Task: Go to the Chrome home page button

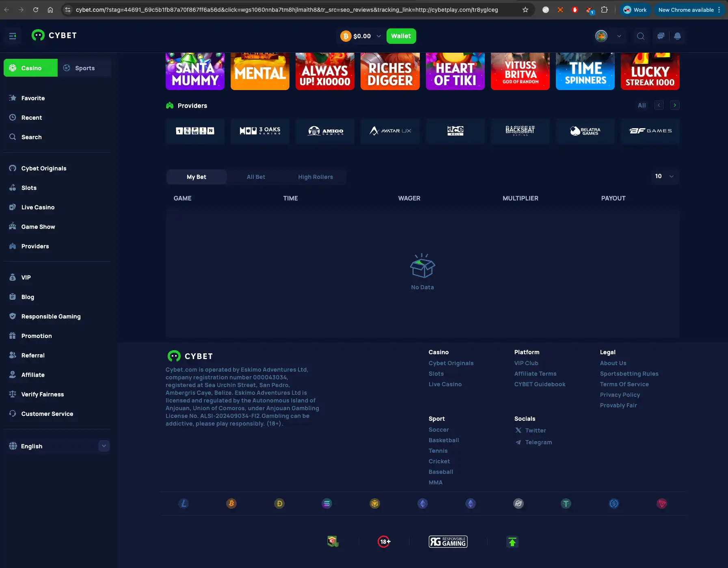Action: coord(50,10)
